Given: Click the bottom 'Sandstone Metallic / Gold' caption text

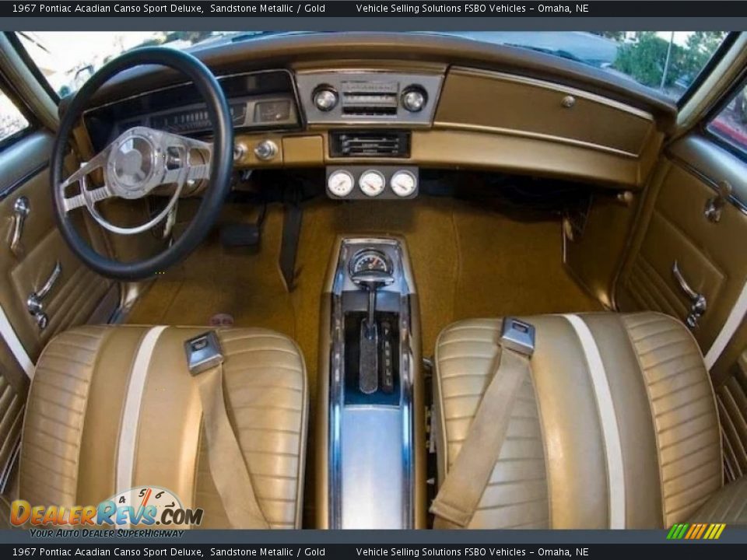Looking at the screenshot, I should click(x=267, y=551).
